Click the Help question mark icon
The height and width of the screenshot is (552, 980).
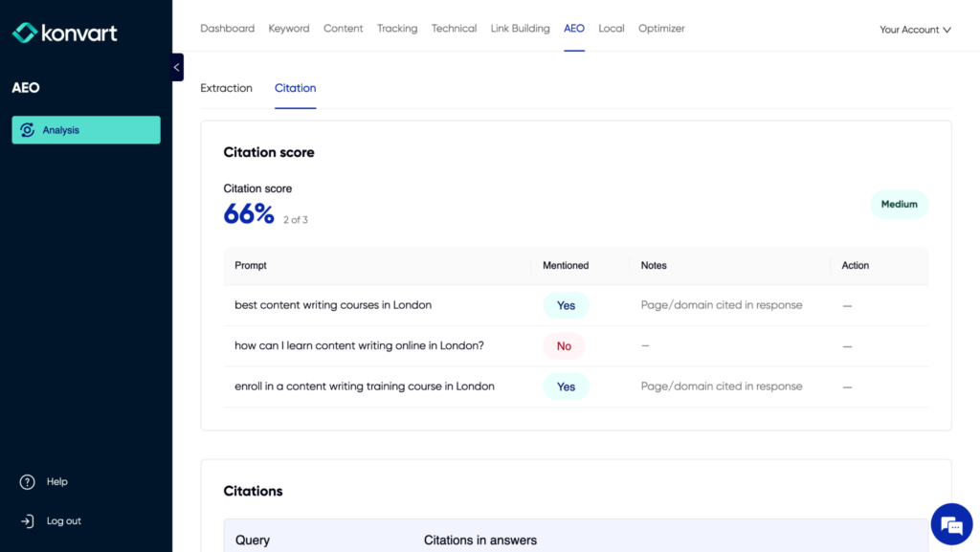27,482
